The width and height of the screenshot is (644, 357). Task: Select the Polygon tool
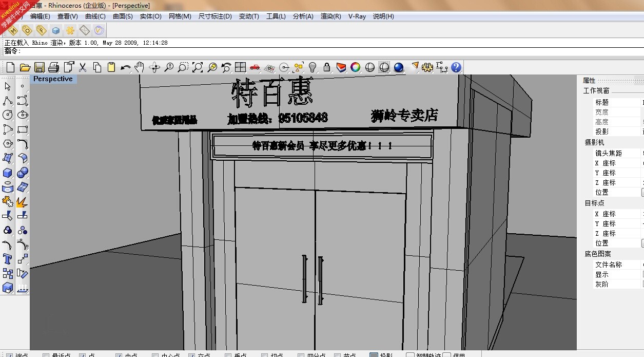(8, 144)
